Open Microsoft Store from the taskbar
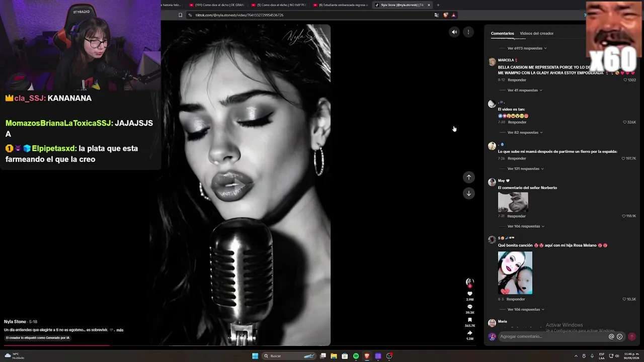This screenshot has height=362, width=644. 345,356
